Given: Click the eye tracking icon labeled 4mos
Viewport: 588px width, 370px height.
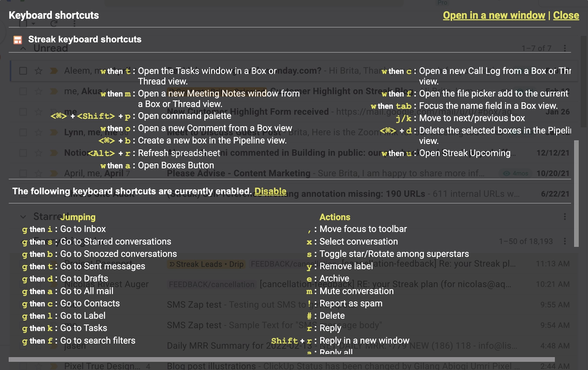Looking at the screenshot, I should pos(506,173).
